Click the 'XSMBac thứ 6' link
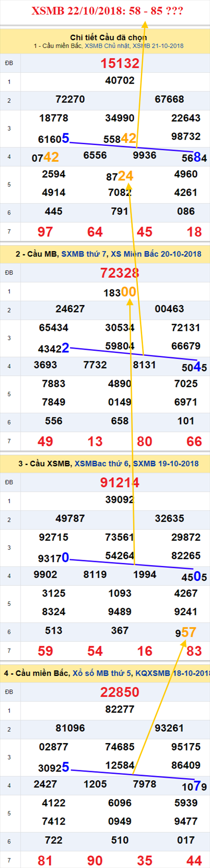210x868 pixels. pyautogui.click(x=102, y=463)
